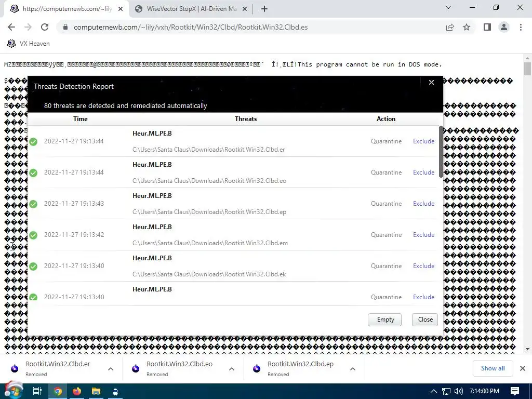The height and width of the screenshot is (399, 532).
Task: Click the Time column header
Action: [x=81, y=119]
